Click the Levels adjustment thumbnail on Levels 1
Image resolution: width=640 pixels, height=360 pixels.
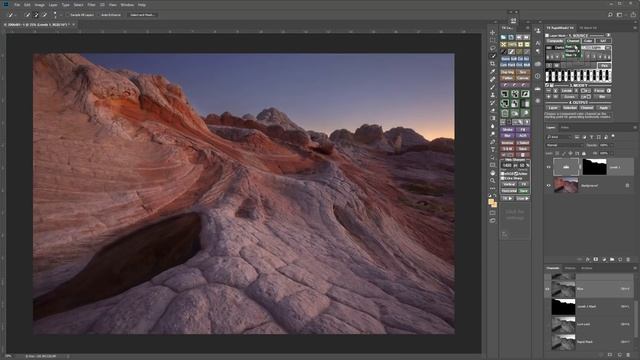coord(566,167)
